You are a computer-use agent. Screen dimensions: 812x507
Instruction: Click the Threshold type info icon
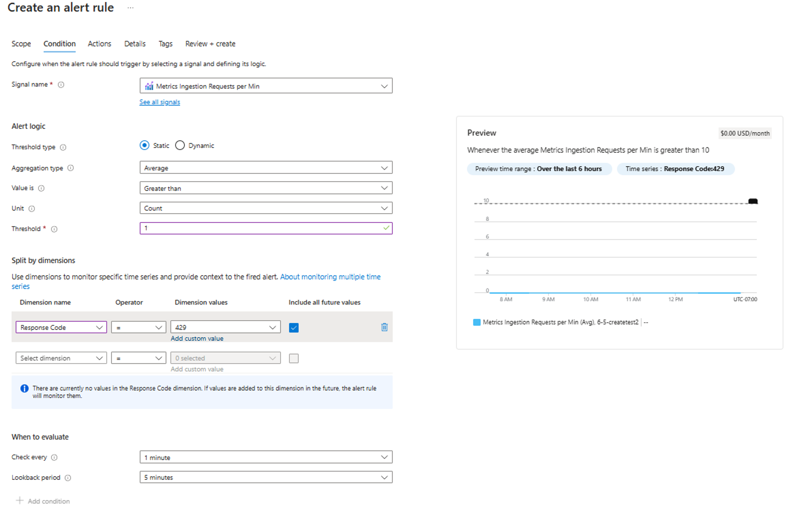click(x=63, y=147)
